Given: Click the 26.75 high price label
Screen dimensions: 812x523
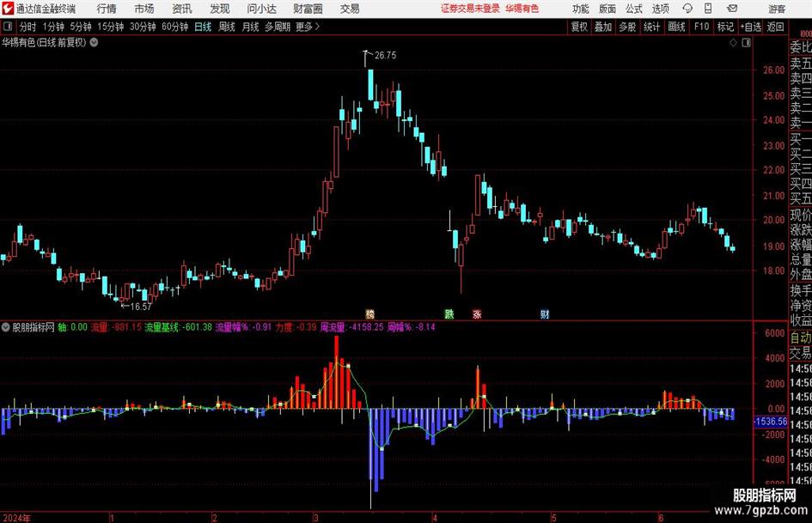Looking at the screenshot, I should coord(385,56).
